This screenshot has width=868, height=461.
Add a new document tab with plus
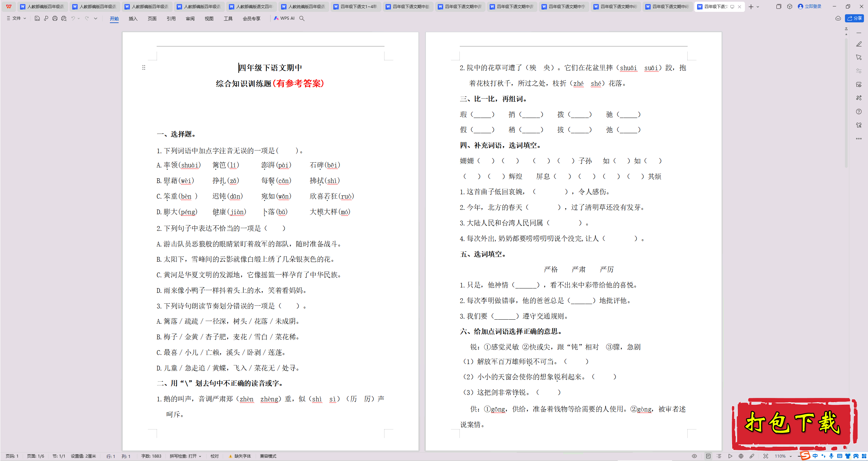751,7
